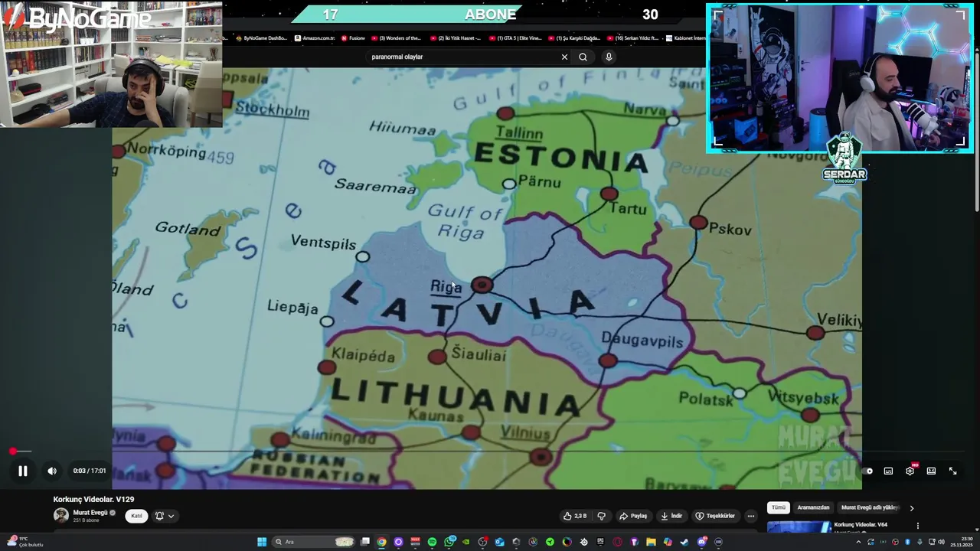Open the three-dot more actions menu
The height and width of the screenshot is (551, 980).
(x=751, y=516)
